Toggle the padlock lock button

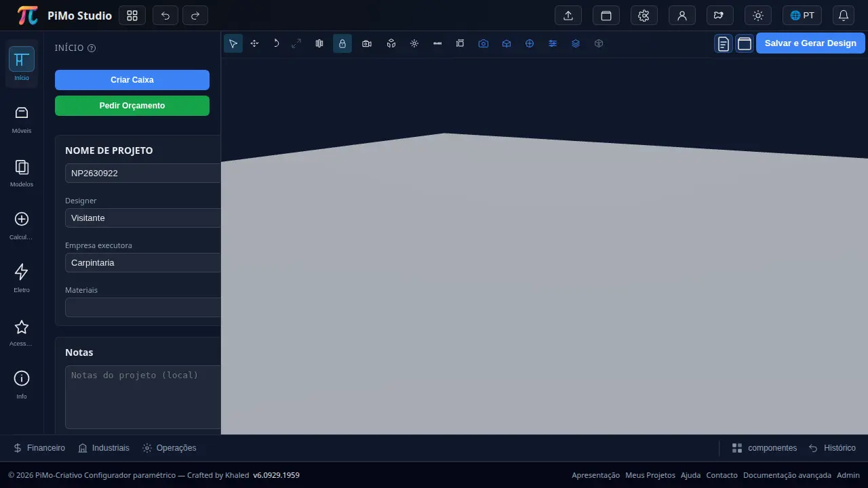coord(342,43)
